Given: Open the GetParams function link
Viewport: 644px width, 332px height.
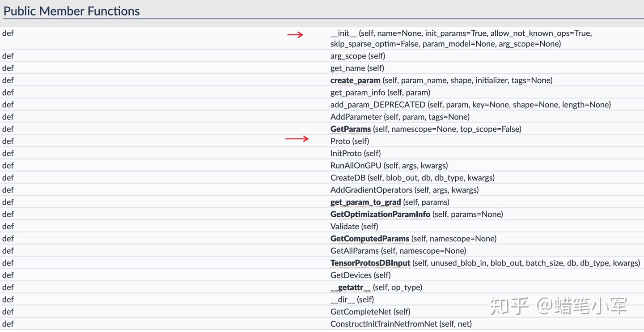Looking at the screenshot, I should pyautogui.click(x=351, y=129).
